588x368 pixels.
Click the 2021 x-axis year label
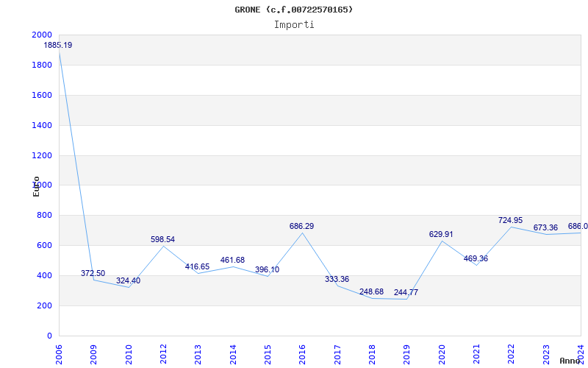(476, 355)
